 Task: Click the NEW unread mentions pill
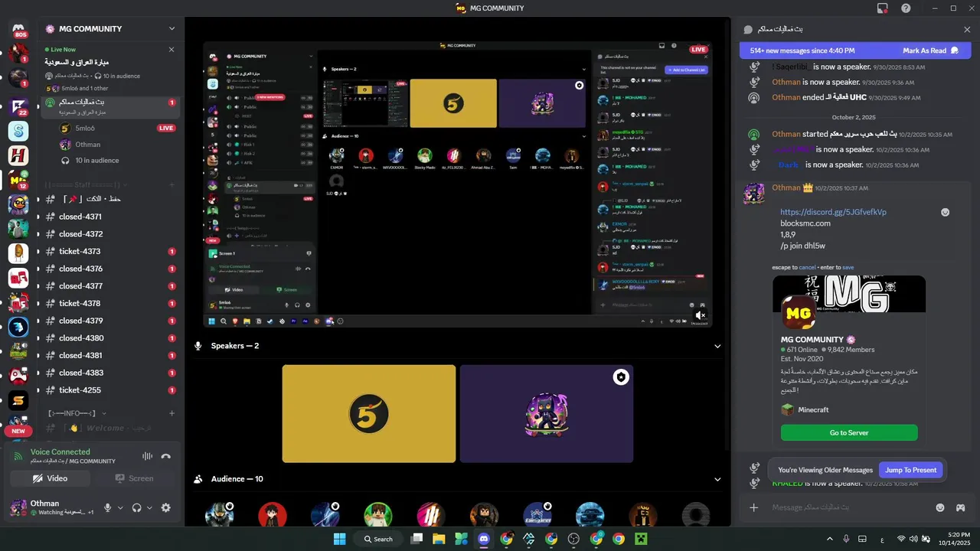[18, 431]
